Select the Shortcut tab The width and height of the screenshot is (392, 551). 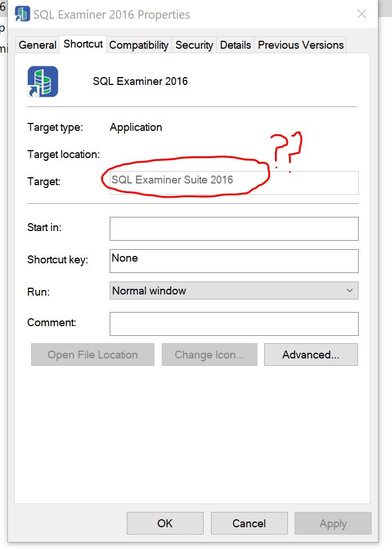coord(83,44)
